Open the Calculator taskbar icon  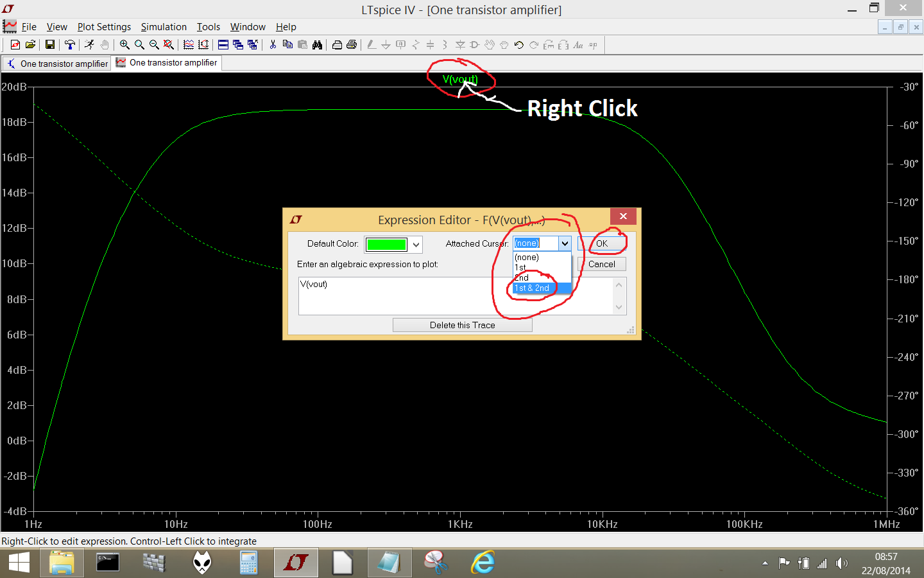click(248, 563)
